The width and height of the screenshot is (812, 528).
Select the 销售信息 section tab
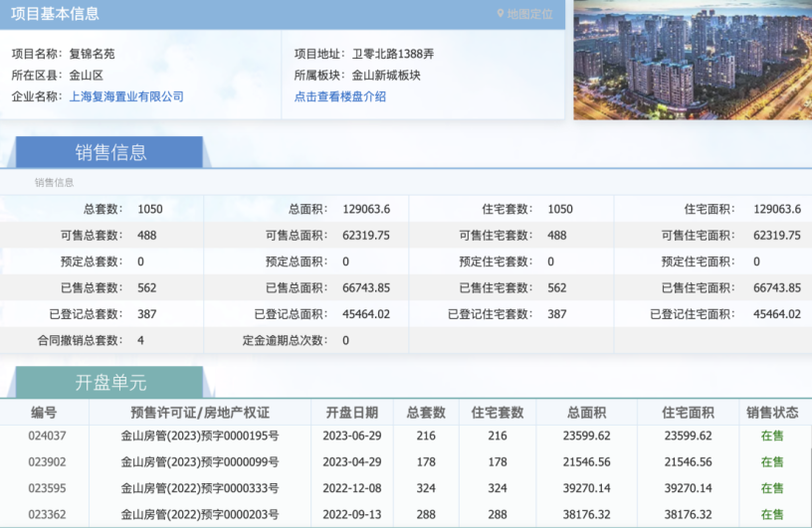coord(110,153)
